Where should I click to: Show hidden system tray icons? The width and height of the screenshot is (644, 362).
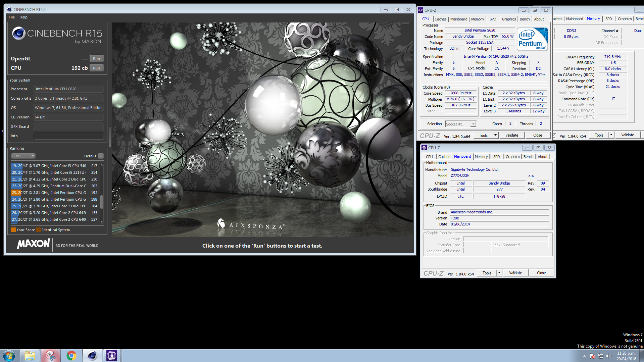pos(584,356)
